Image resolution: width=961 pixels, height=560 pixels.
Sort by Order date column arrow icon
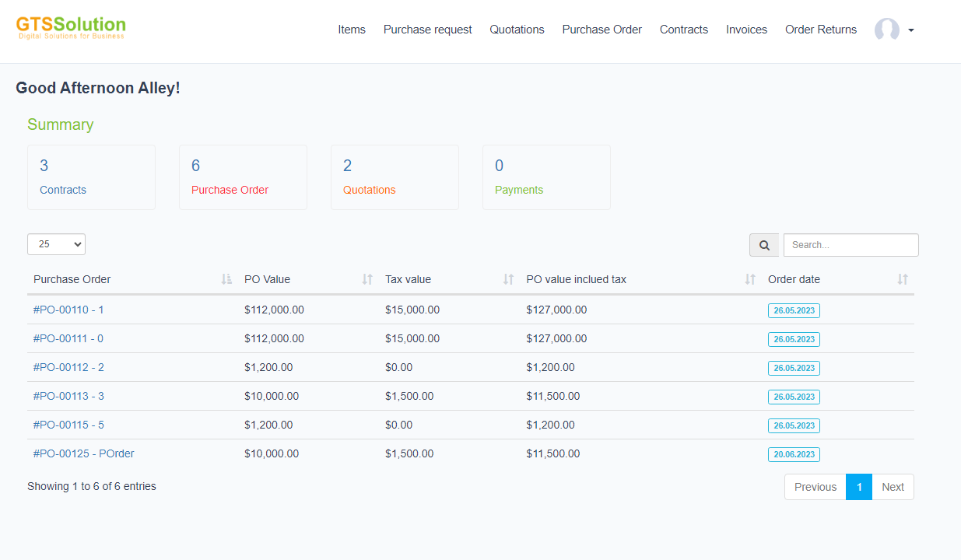click(903, 279)
